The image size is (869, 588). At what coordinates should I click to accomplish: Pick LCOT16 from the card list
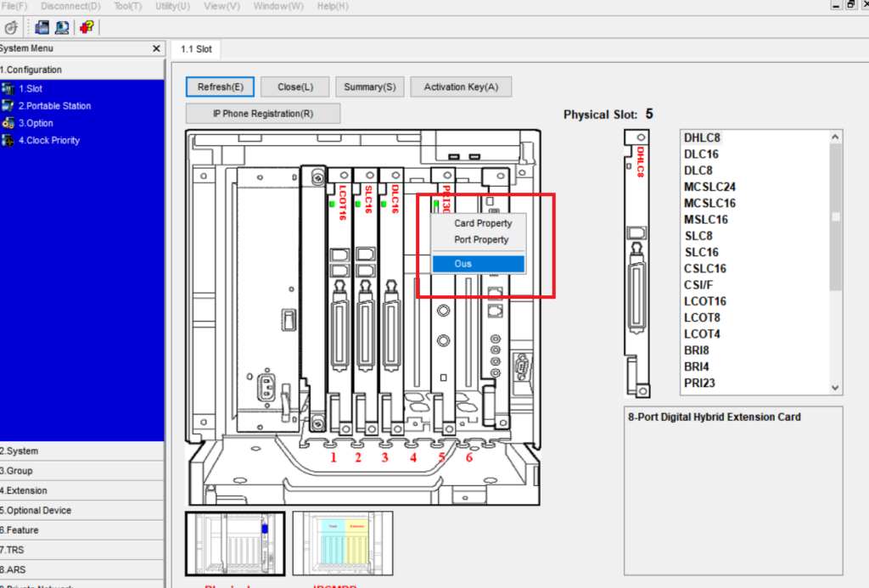tap(704, 301)
